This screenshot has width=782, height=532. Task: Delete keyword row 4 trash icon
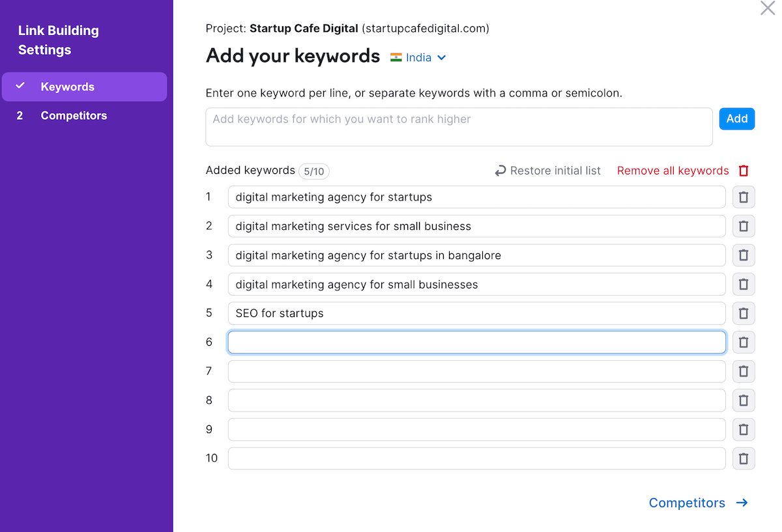pos(744,285)
